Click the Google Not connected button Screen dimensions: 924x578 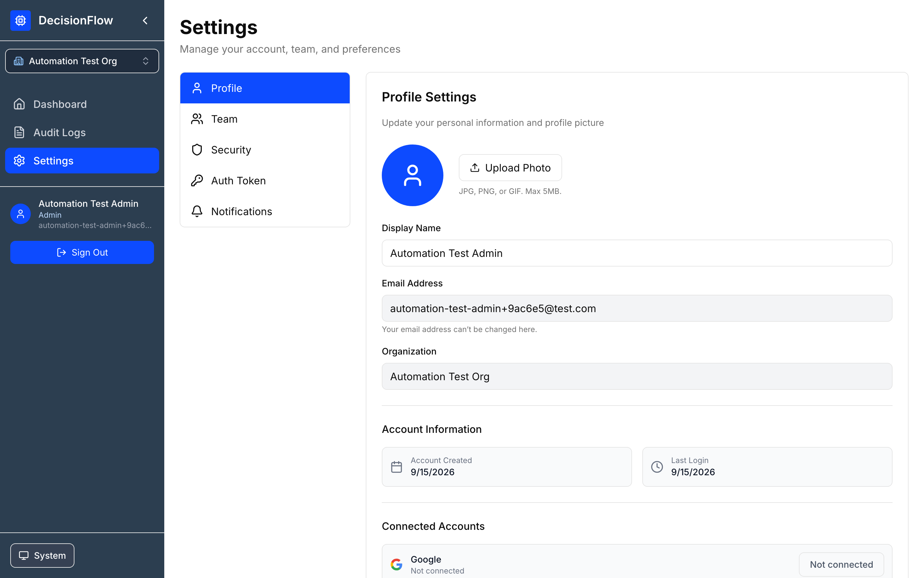842,564
